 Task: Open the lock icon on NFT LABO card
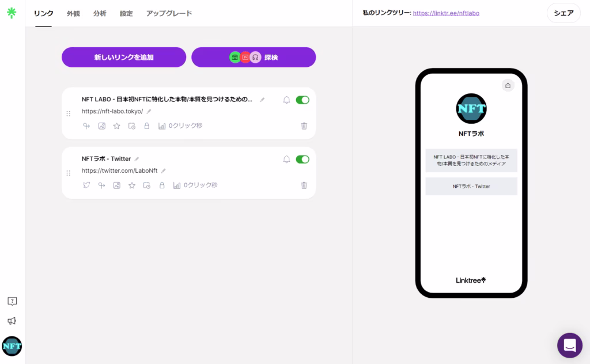click(147, 126)
